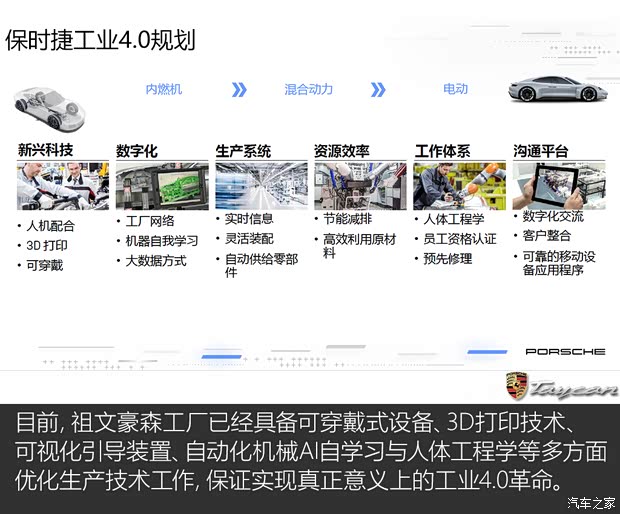Click the 客户整合 bullet item
The width and height of the screenshot is (620, 514).
tap(543, 236)
